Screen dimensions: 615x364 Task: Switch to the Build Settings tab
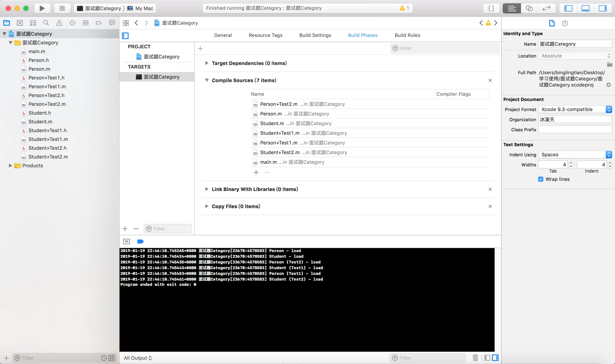click(x=315, y=35)
